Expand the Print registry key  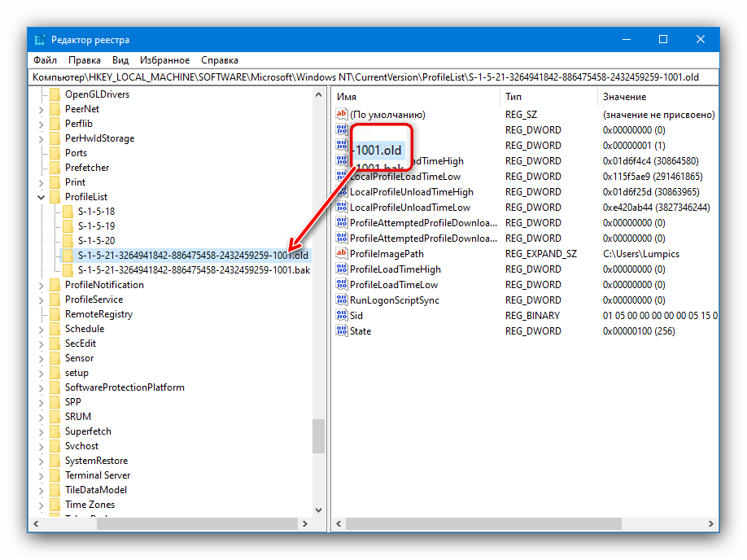click(41, 182)
